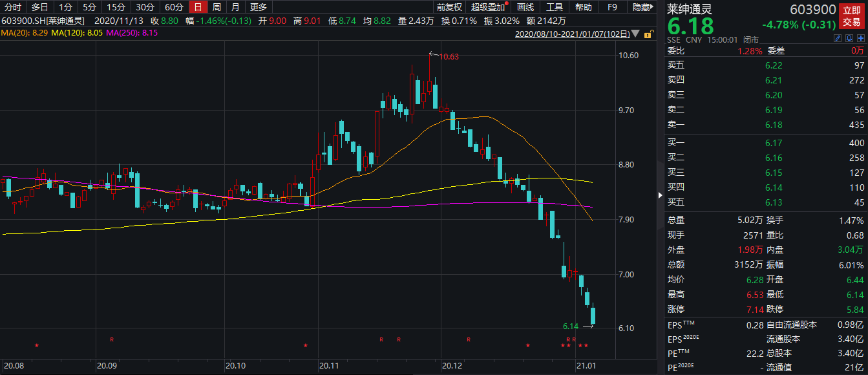The width and height of the screenshot is (868, 375).
Task: Select the 周 weekly period tab
Action: (x=217, y=8)
